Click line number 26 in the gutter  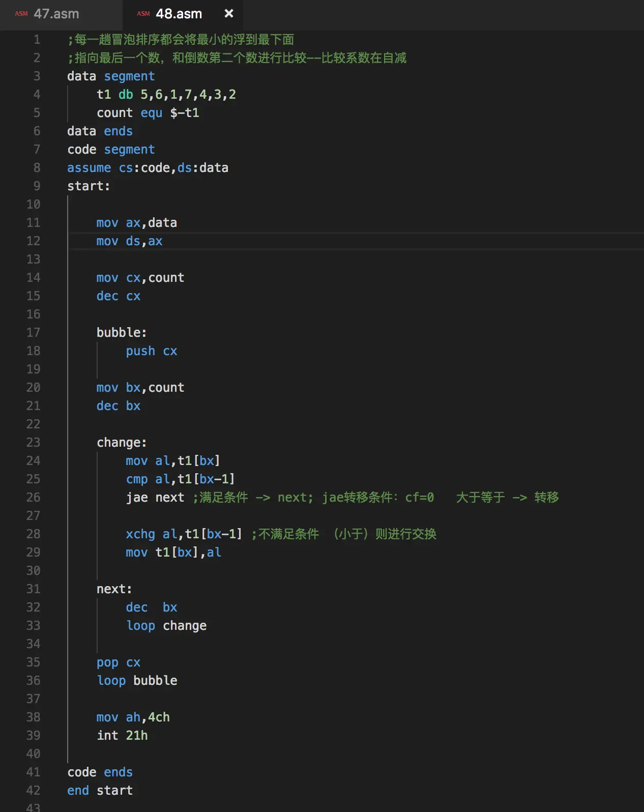click(33, 498)
